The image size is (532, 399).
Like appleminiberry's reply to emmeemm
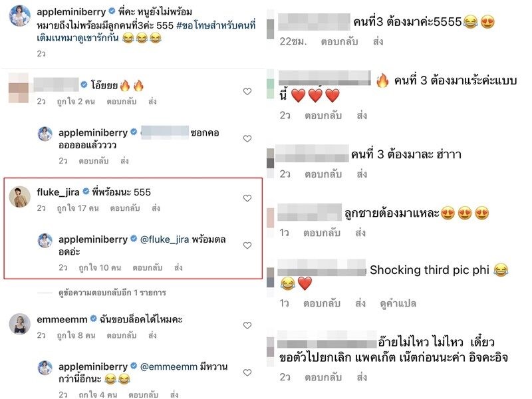[247, 372]
